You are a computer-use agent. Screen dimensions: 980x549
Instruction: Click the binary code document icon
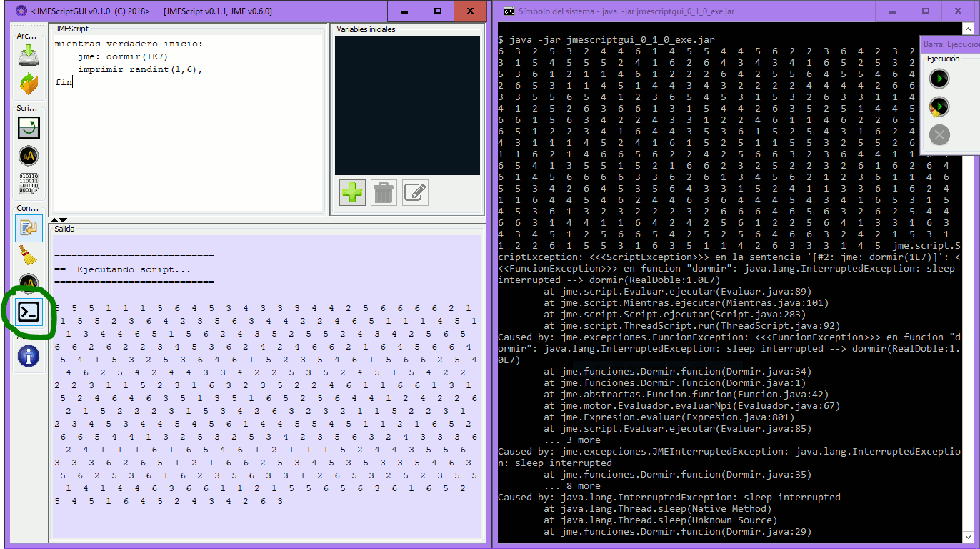[29, 184]
